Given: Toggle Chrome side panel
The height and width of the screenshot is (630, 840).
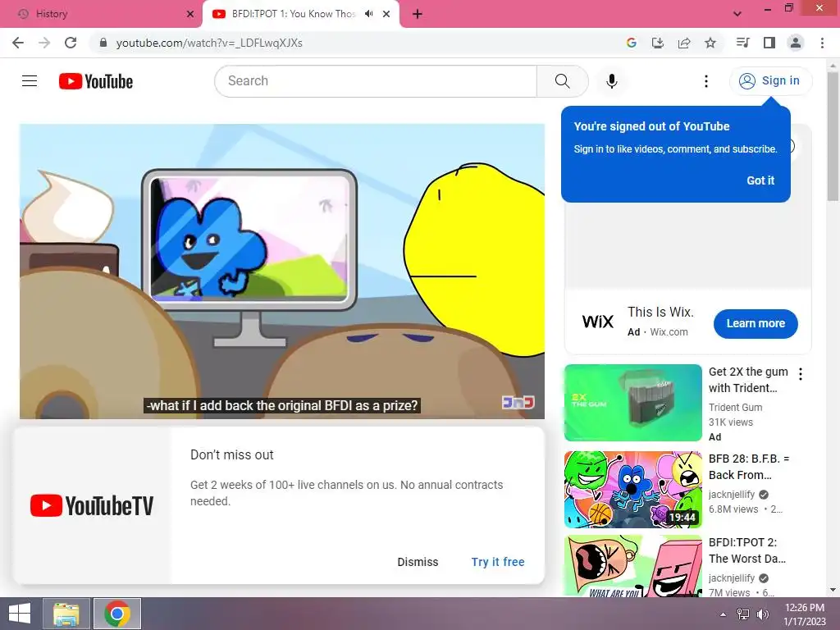Looking at the screenshot, I should (x=769, y=43).
